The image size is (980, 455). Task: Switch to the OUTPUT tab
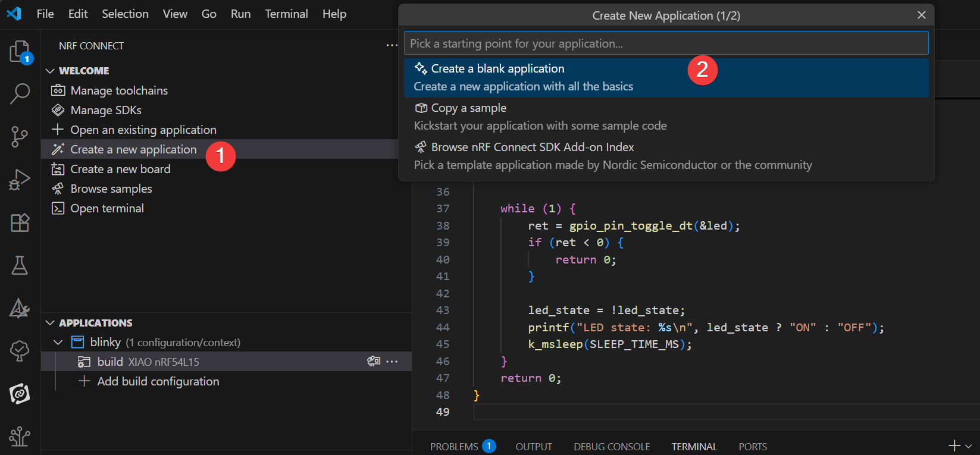[x=534, y=446]
